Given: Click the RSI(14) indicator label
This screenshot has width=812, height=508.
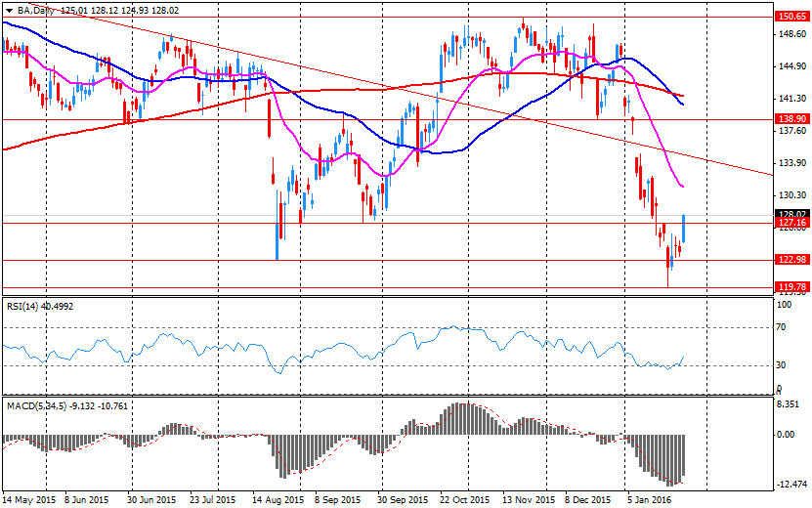Looking at the screenshot, I should click(x=23, y=306).
